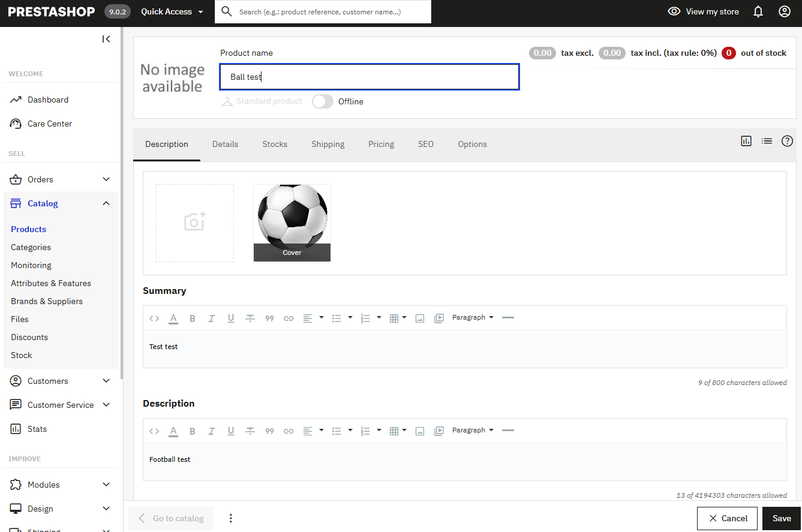Click the Save button
802x532 pixels.
pos(782,518)
